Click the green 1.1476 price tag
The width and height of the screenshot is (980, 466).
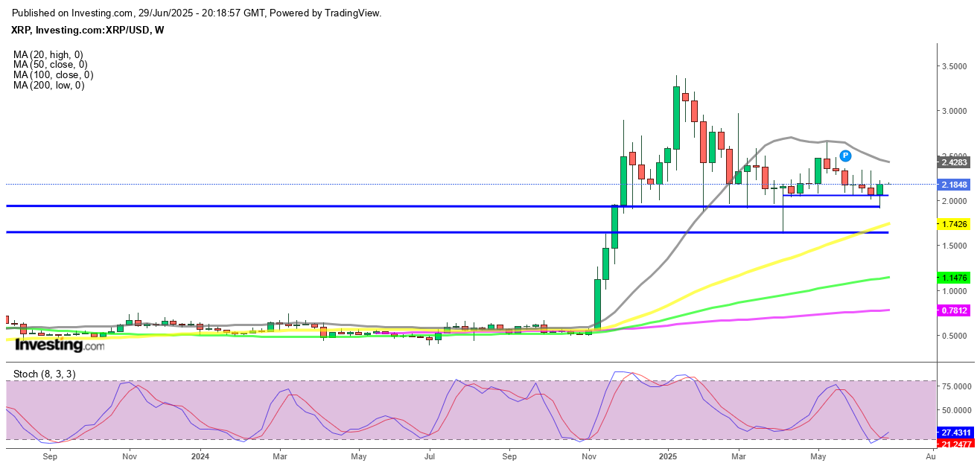point(956,278)
